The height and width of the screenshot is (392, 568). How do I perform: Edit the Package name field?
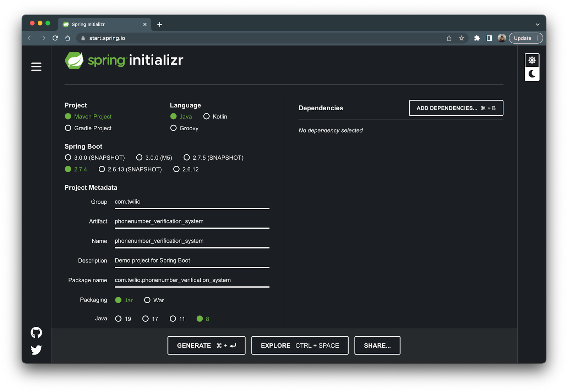click(x=192, y=280)
